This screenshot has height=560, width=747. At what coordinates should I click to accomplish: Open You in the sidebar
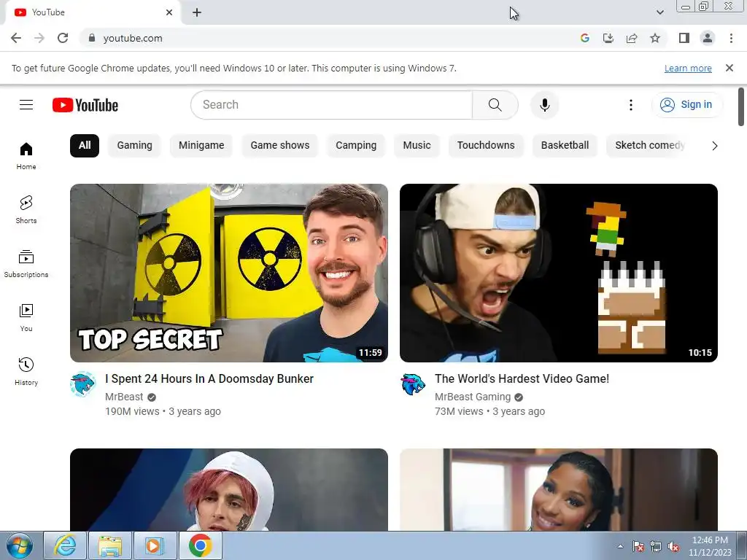[x=26, y=318]
